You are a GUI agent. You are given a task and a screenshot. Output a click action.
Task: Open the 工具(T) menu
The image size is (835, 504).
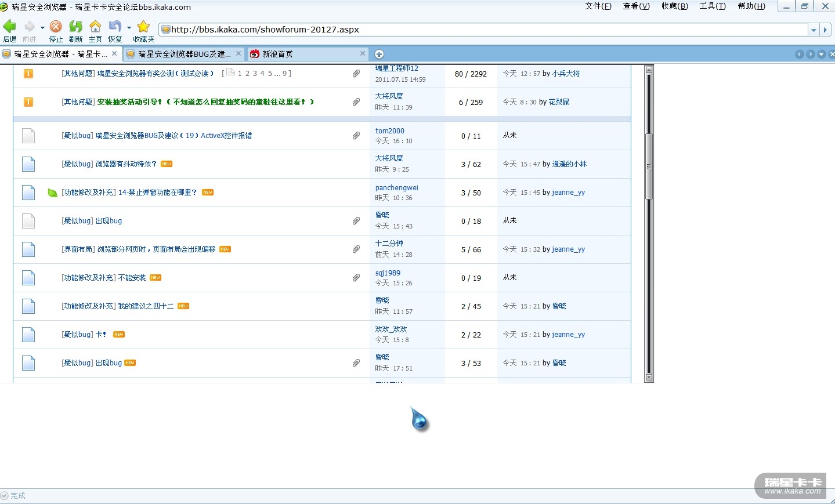(x=713, y=6)
